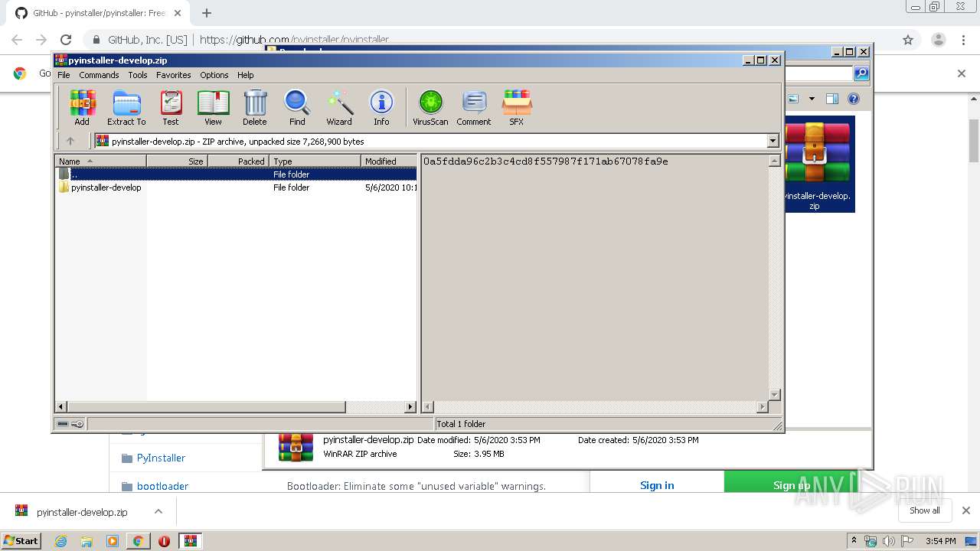Sort by the Type column header

(x=315, y=161)
